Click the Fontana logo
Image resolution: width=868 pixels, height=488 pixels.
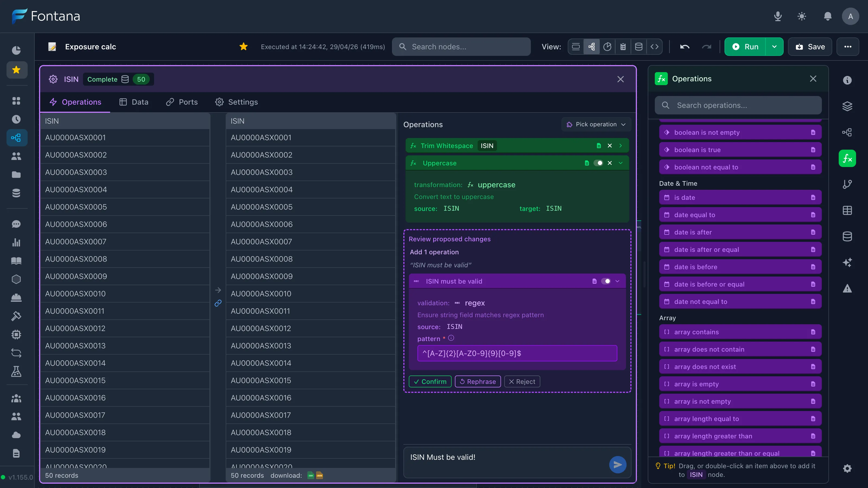pyautogui.click(x=46, y=16)
